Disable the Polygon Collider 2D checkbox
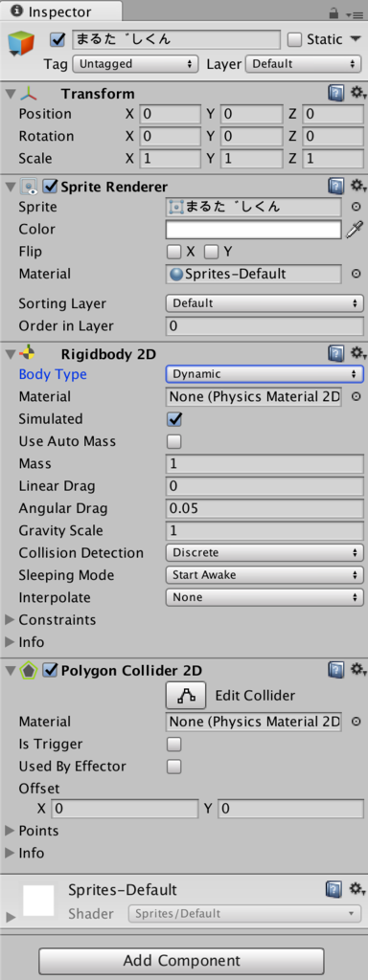The height and width of the screenshot is (980, 368). tap(50, 671)
